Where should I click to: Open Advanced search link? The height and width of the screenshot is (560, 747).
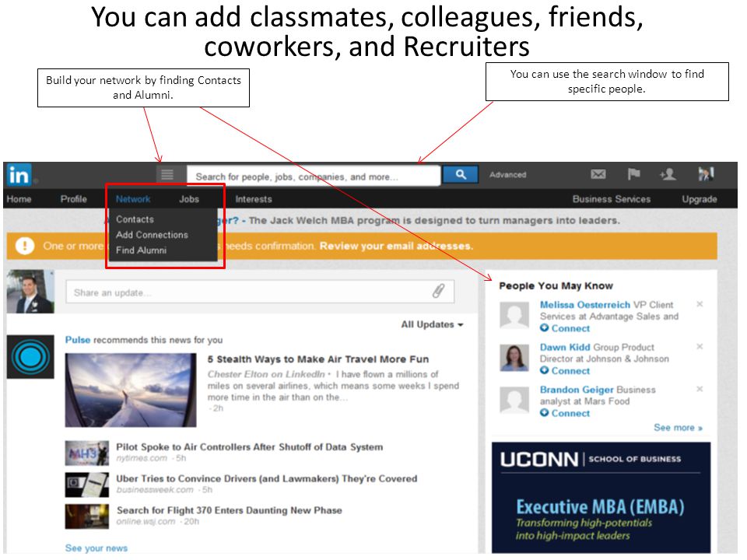pyautogui.click(x=508, y=175)
